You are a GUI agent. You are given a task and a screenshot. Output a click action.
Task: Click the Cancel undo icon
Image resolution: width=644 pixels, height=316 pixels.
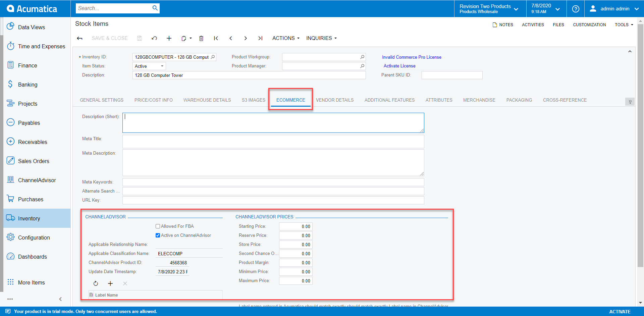click(x=154, y=38)
